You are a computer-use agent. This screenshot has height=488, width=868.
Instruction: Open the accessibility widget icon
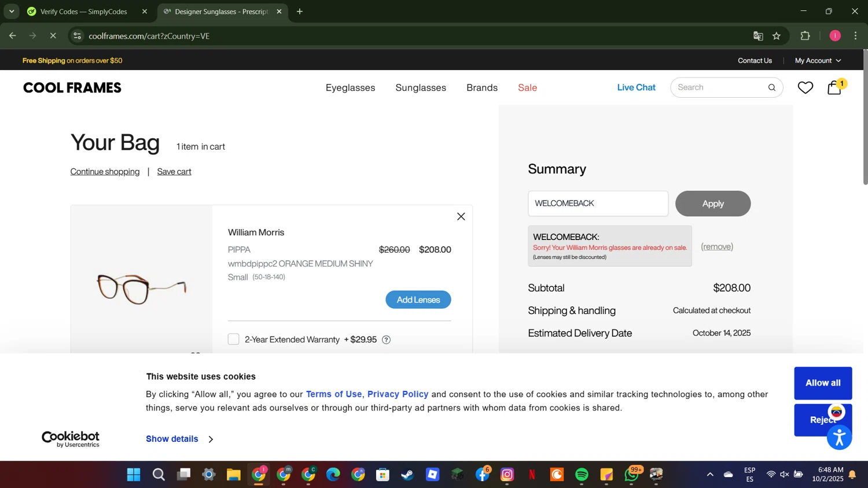point(839,437)
